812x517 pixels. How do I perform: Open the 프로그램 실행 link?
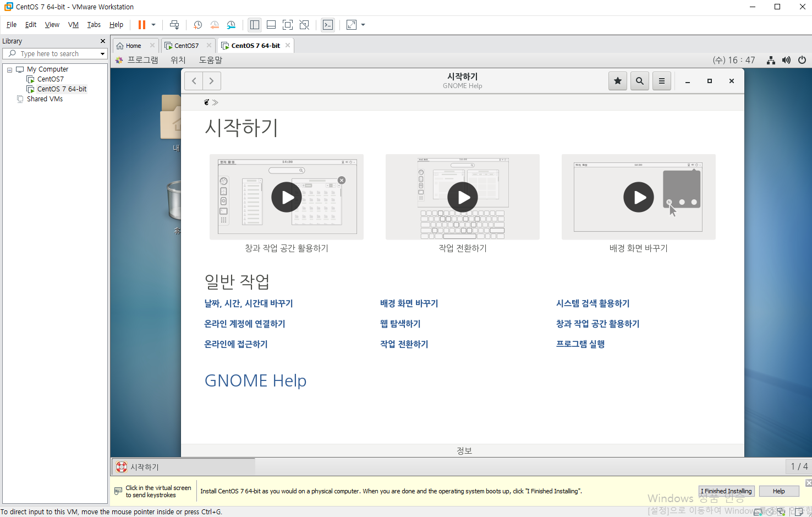point(580,344)
